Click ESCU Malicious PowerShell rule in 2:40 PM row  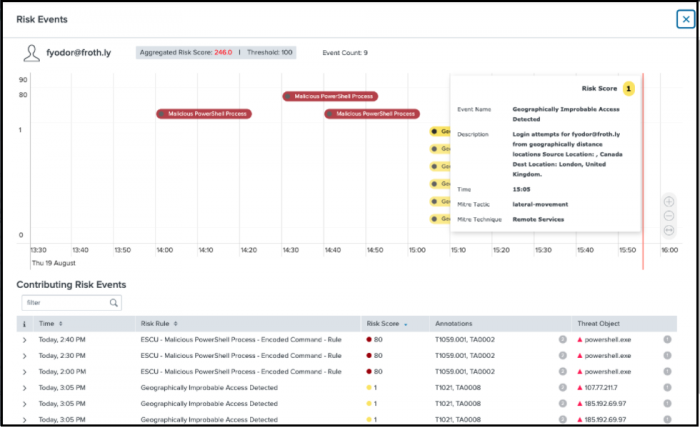pos(241,340)
